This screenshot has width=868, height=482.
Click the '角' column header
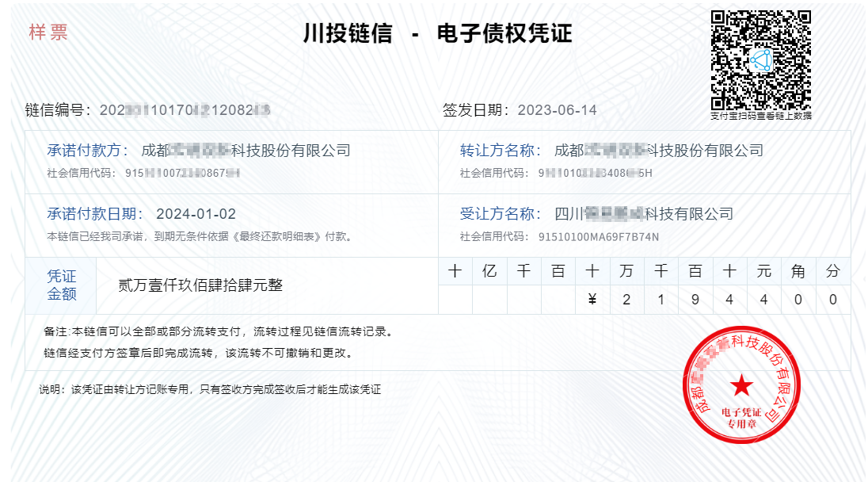pos(798,271)
